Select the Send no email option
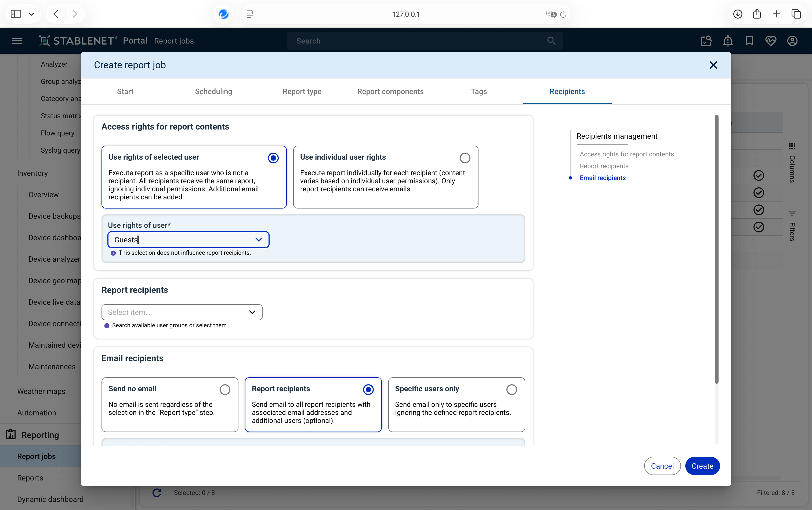The height and width of the screenshot is (510, 812). 225,390
